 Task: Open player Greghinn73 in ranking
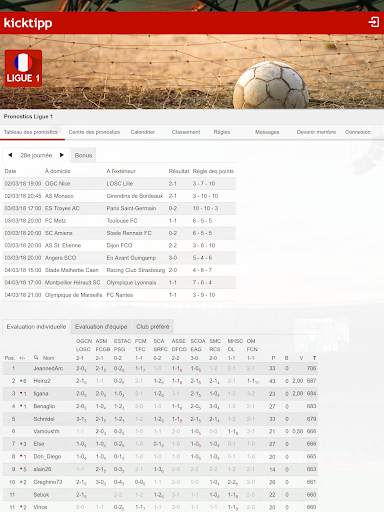[x=48, y=482]
